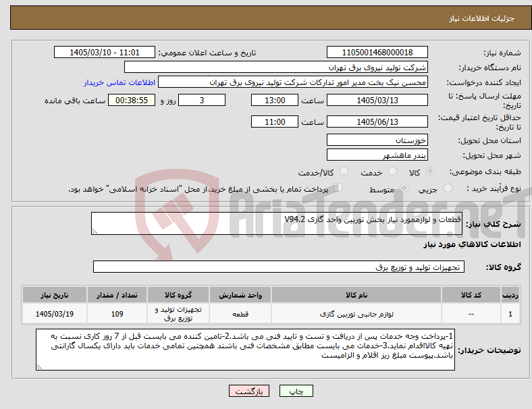Select the کالا radio button

[430, 171]
